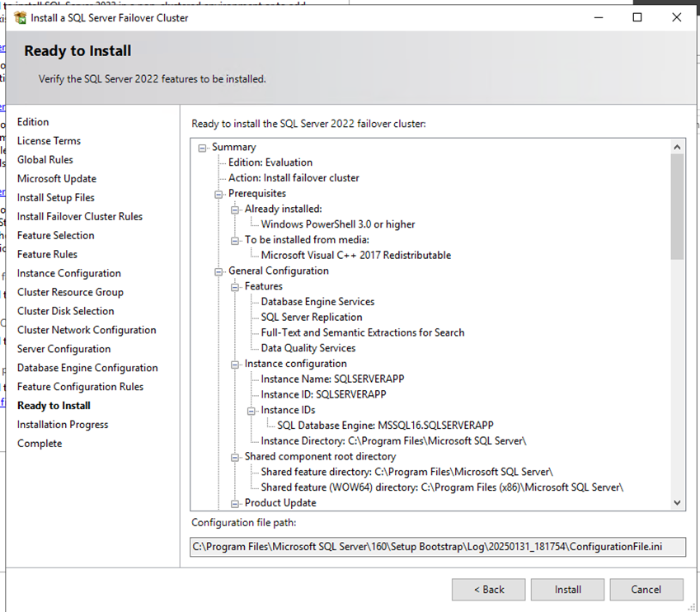Collapse the Prerequisites node
This screenshot has height=612, width=700.
(218, 195)
